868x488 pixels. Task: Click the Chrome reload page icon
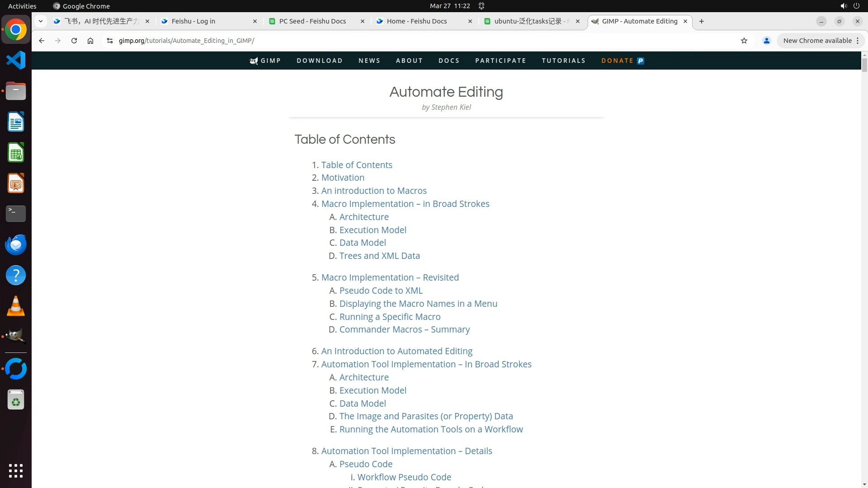(74, 41)
